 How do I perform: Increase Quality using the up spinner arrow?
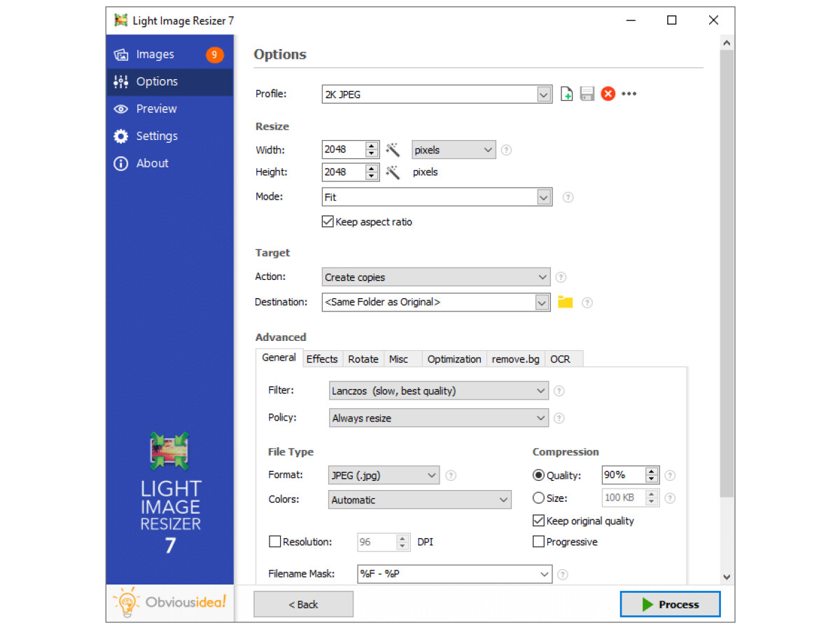pyautogui.click(x=652, y=471)
